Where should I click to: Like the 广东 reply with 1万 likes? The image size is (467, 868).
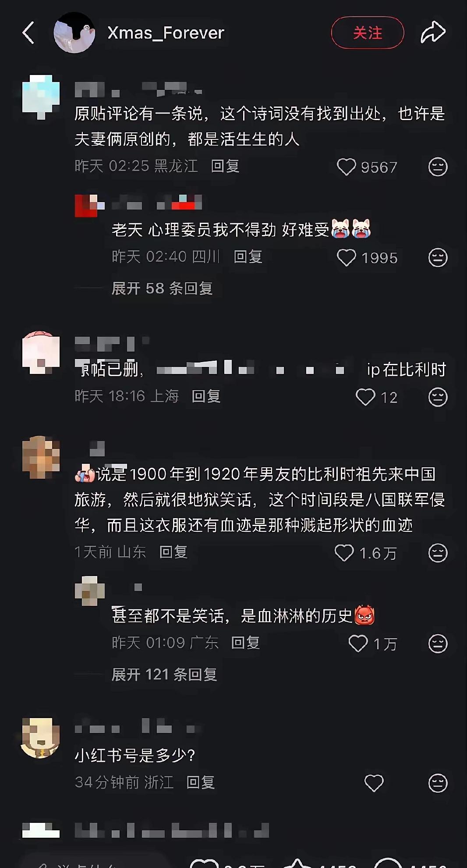click(x=358, y=644)
